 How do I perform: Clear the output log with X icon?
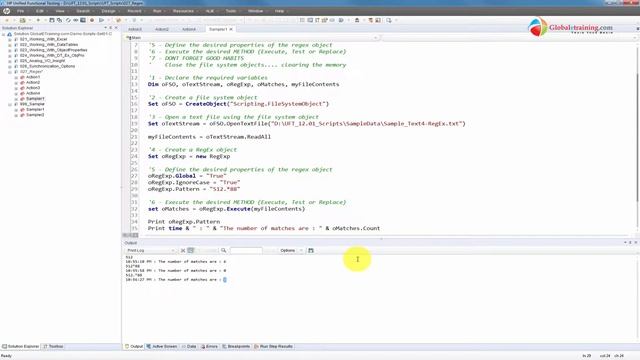pyautogui.click(x=183, y=250)
